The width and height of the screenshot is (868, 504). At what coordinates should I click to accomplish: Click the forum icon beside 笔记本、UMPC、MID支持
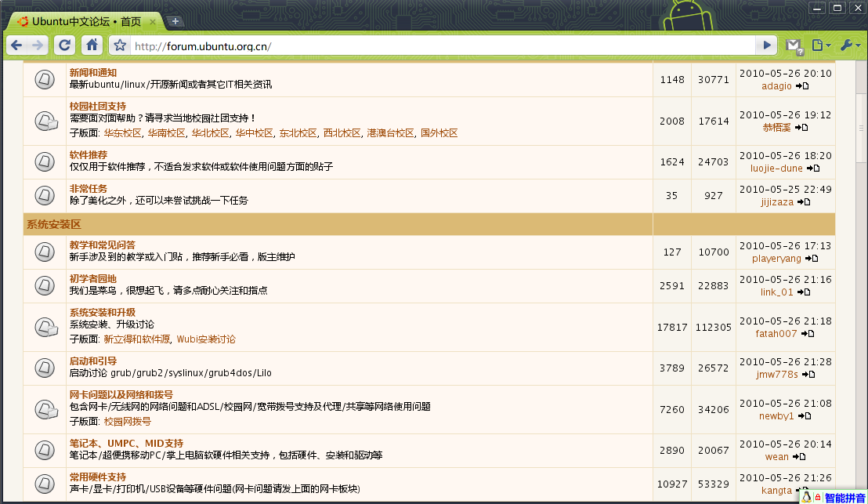point(45,450)
